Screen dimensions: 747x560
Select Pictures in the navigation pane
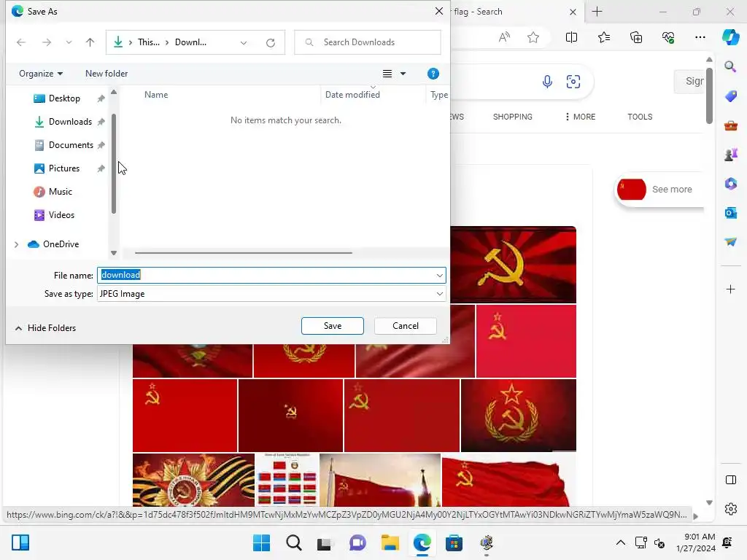pyautogui.click(x=63, y=168)
